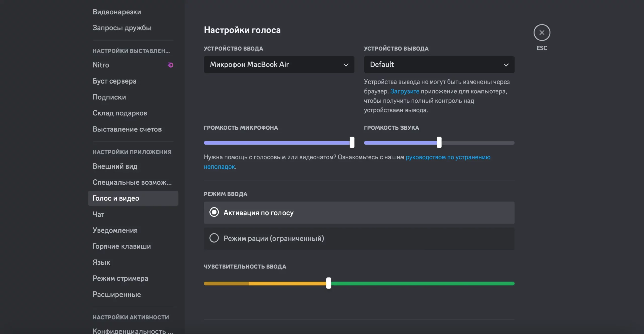Image resolution: width=644 pixels, height=334 pixels.
Task: Open the Горячие клавиши section
Action: (x=122, y=246)
